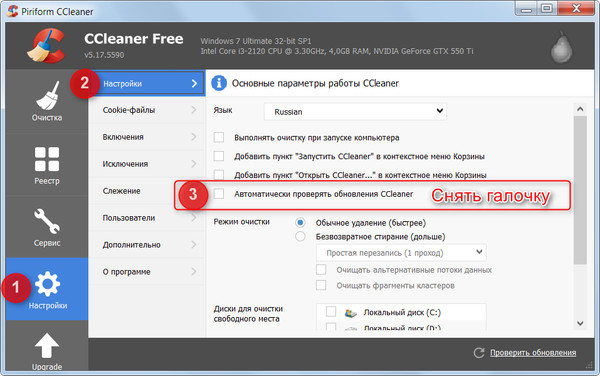Click the CCleaner logo in header
The height and width of the screenshot is (376, 600).
pos(46,46)
